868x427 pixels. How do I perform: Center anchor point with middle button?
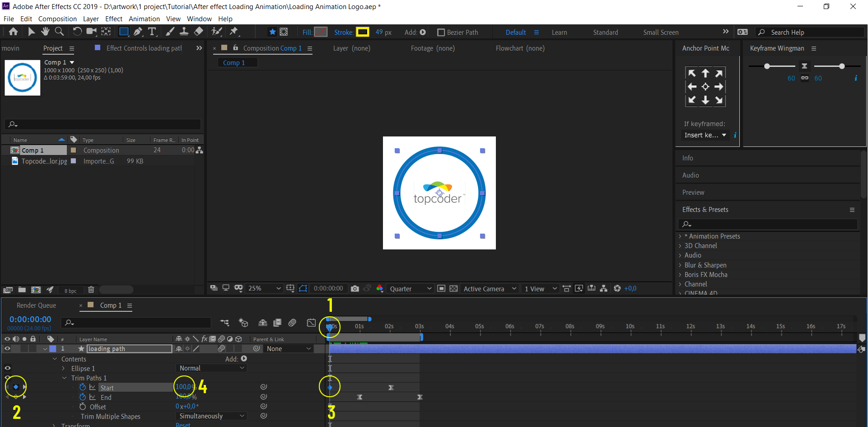point(705,87)
